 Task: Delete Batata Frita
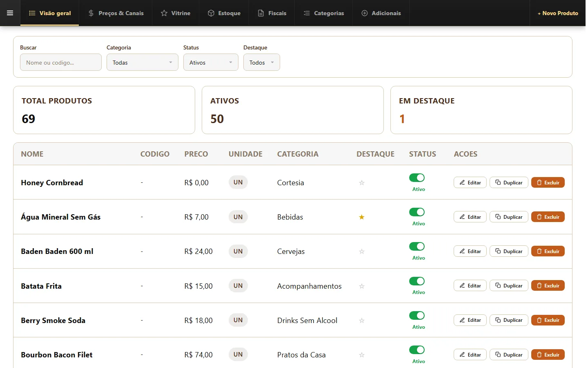[548, 285]
